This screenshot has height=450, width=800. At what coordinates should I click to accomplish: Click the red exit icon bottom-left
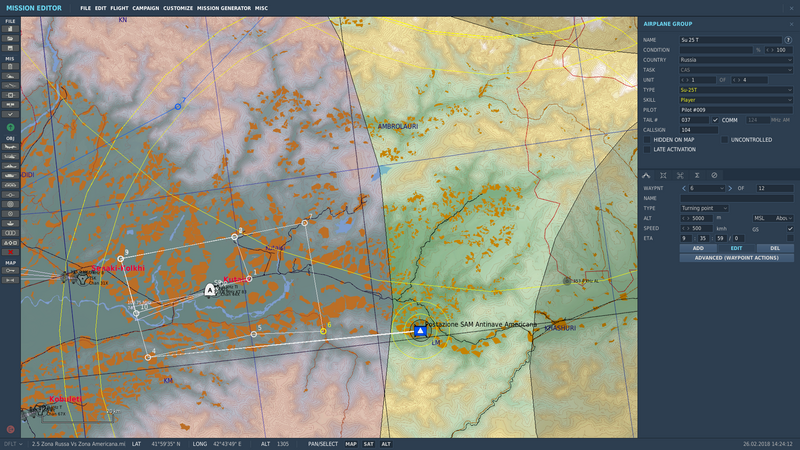[x=10, y=429]
